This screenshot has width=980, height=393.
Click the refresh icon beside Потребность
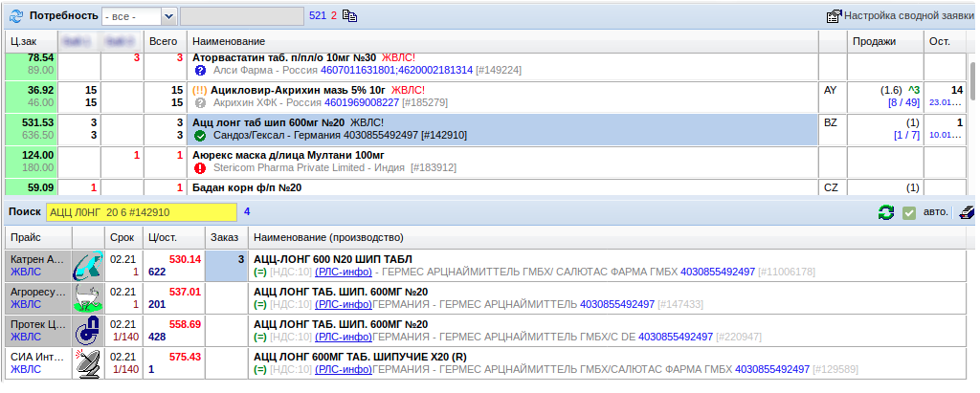[16, 16]
